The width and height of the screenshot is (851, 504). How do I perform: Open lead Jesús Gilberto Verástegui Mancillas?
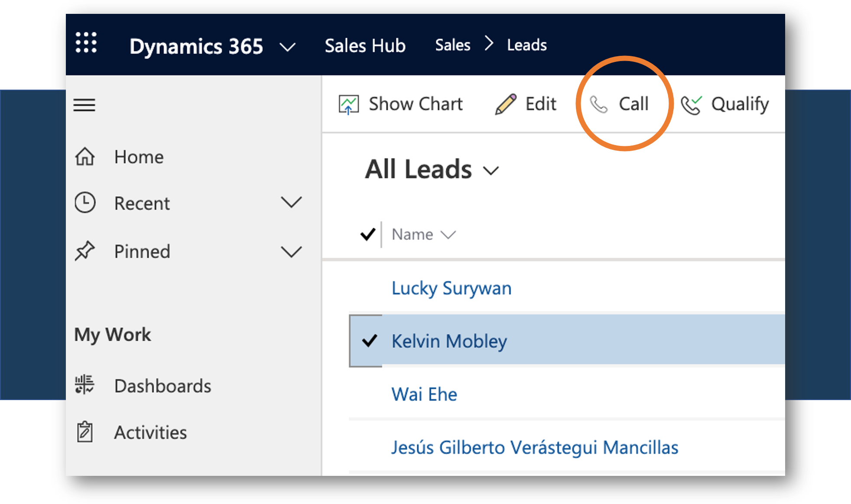pyautogui.click(x=535, y=447)
